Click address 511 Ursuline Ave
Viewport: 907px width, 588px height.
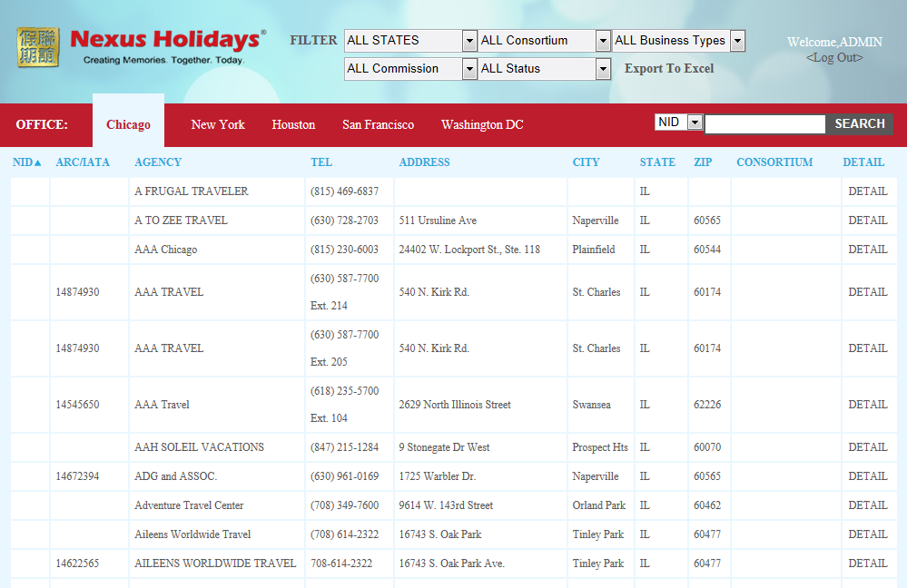click(x=438, y=220)
